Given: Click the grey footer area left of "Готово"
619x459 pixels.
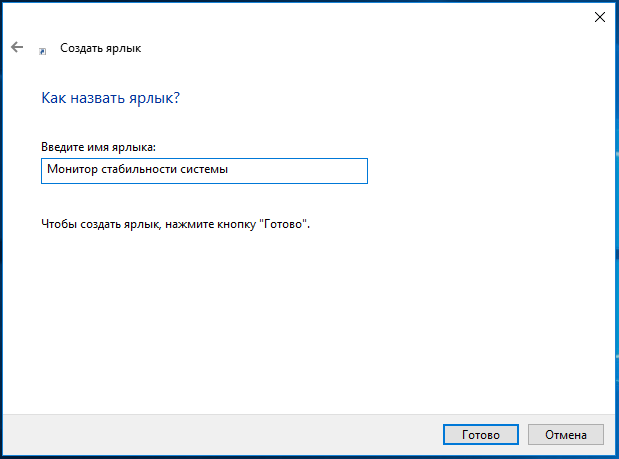Looking at the screenshot, I should (x=220, y=434).
